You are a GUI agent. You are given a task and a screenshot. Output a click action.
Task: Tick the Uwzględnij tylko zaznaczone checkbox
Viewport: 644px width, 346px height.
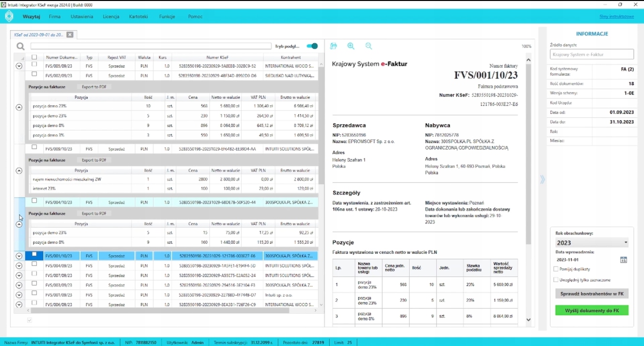click(556, 280)
